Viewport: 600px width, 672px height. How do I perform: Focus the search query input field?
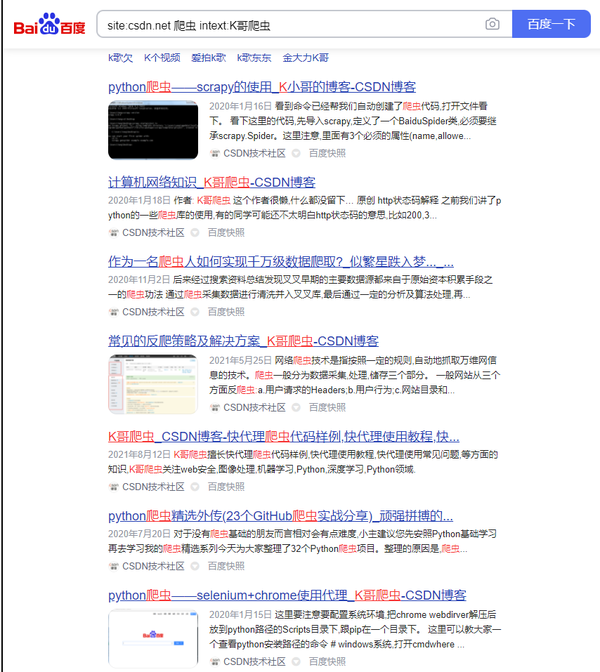(291, 24)
